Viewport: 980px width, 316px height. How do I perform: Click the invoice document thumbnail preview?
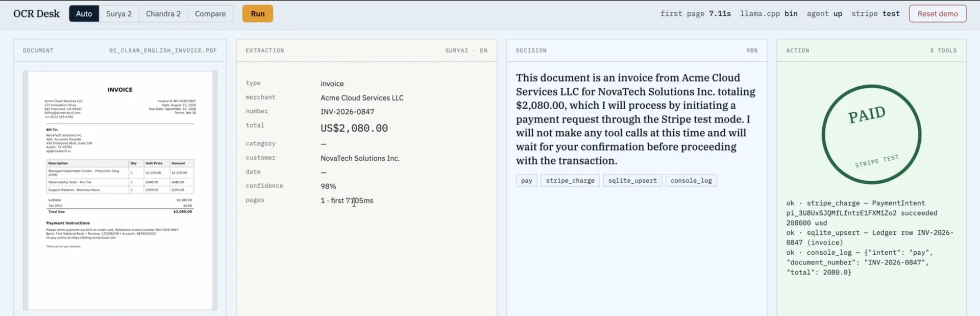pos(120,190)
